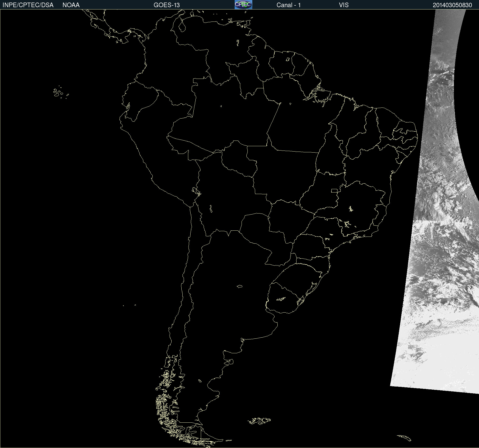
Task: Click the Canal - 1 label
Action: coord(289,5)
